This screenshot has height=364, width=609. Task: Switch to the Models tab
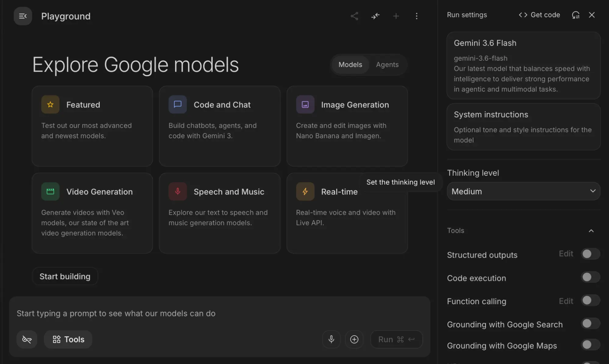(x=350, y=65)
